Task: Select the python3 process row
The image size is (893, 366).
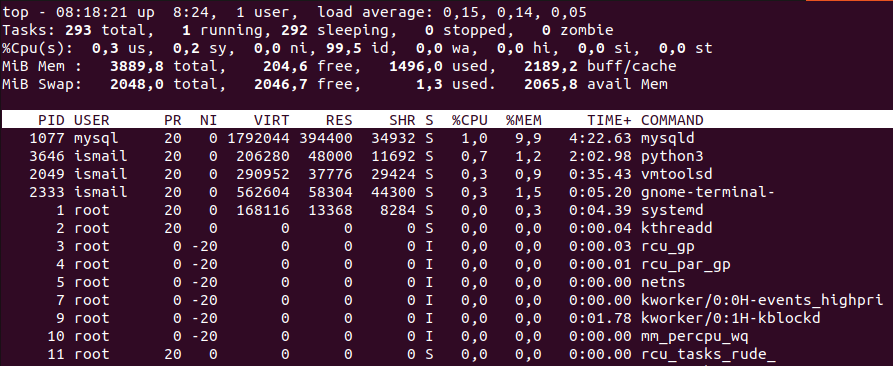Action: (446, 156)
